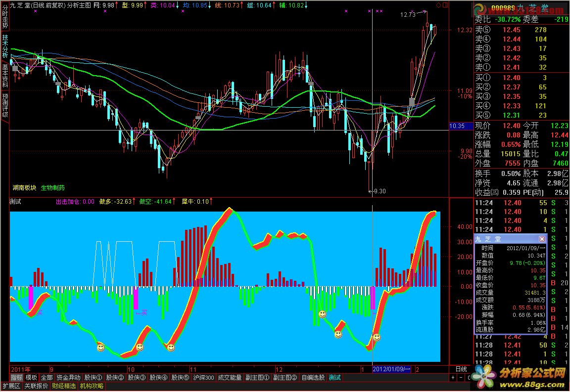Open the 沪深300 tab

(x=203, y=378)
